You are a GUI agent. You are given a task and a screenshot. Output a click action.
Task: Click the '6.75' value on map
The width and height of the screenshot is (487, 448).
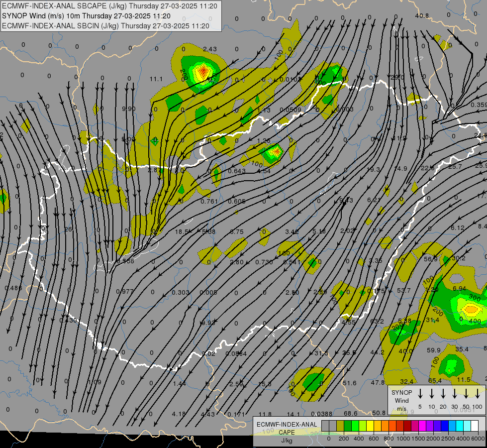coord(237,232)
